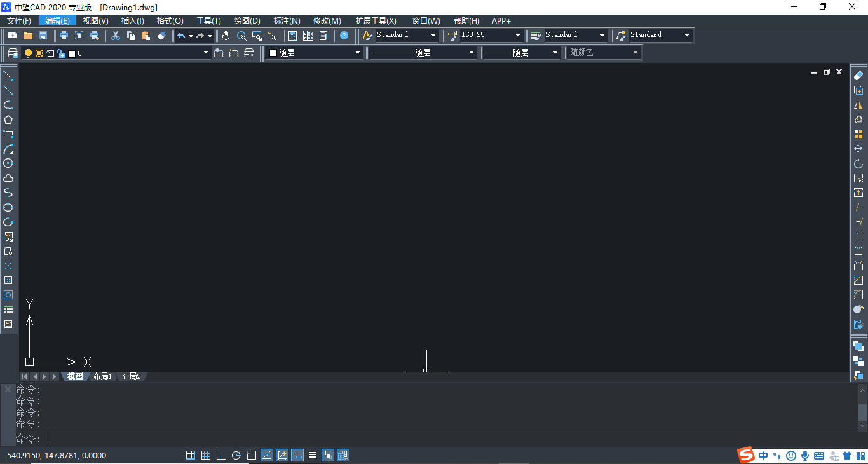The height and width of the screenshot is (464, 868).
Task: Select the Mirror tool on right toolbar
Action: pyautogui.click(x=858, y=104)
